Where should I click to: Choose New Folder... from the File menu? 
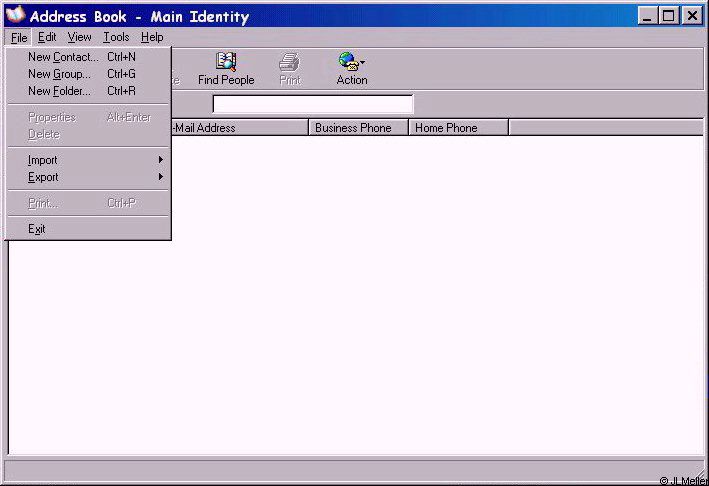click(x=88, y=91)
